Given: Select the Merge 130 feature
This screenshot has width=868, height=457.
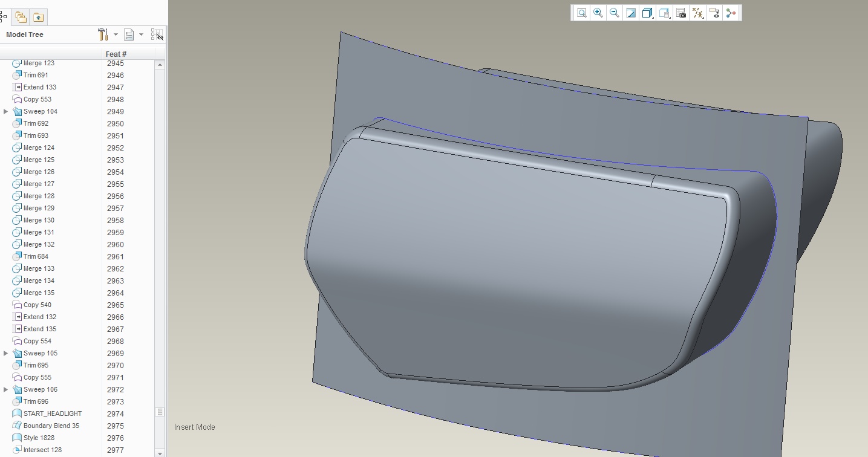Looking at the screenshot, I should [x=39, y=220].
